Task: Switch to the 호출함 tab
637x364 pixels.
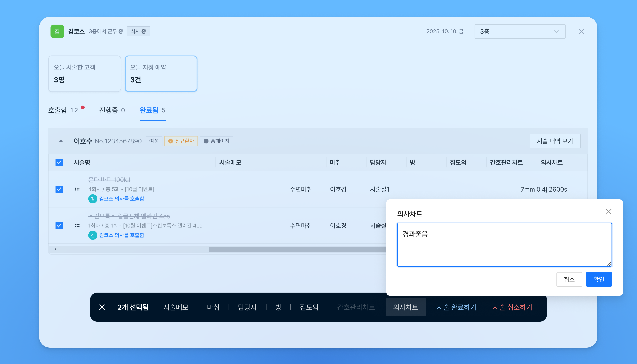Action: click(x=63, y=110)
